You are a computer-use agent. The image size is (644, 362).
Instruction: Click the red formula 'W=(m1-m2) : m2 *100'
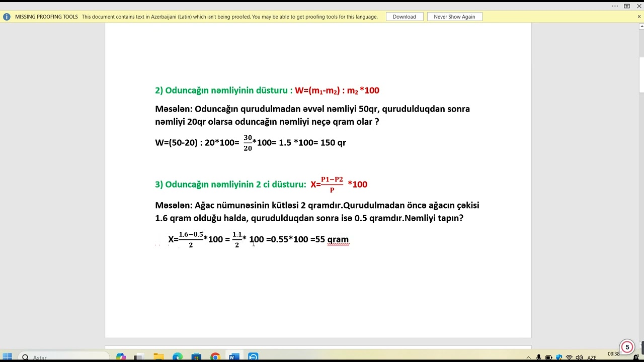click(337, 90)
